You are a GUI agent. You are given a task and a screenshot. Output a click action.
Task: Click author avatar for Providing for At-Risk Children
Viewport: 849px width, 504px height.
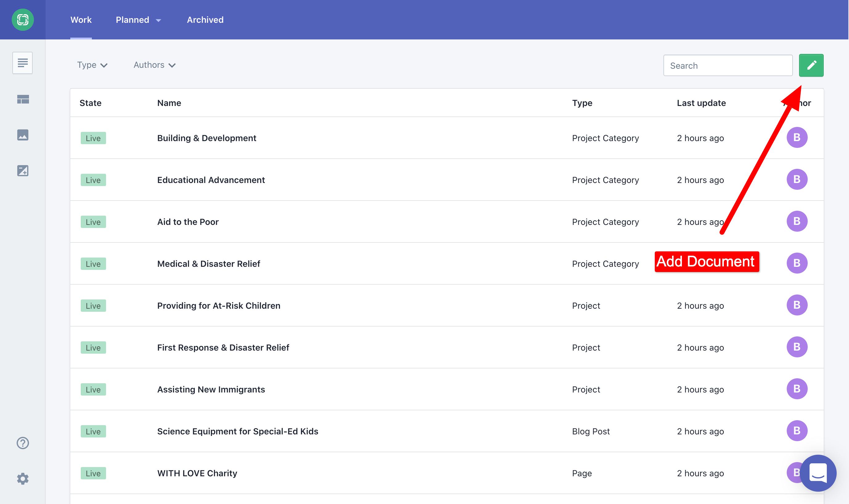coord(797,305)
